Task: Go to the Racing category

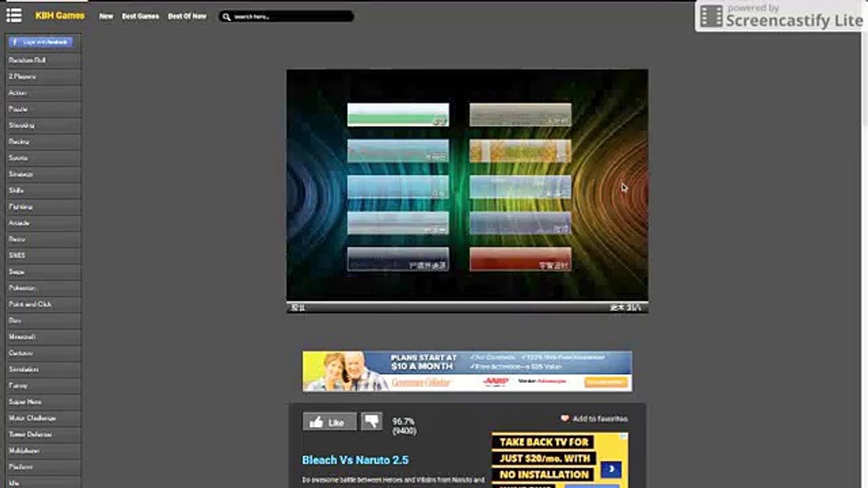Action: pyautogui.click(x=43, y=142)
